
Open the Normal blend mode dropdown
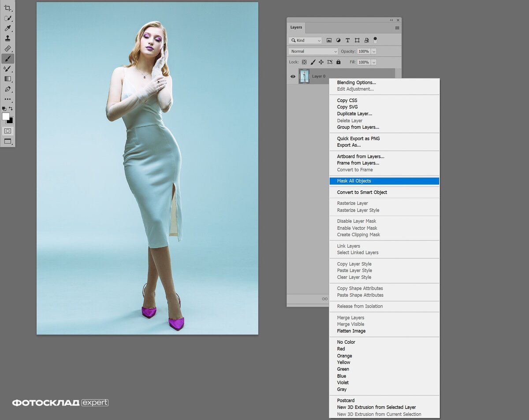(313, 52)
